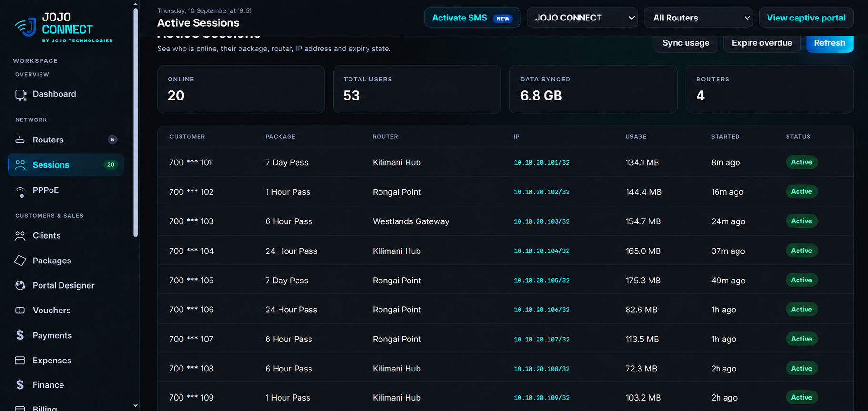Open Dashboard via its monitor icon
This screenshot has width=868, height=411.
(20, 95)
